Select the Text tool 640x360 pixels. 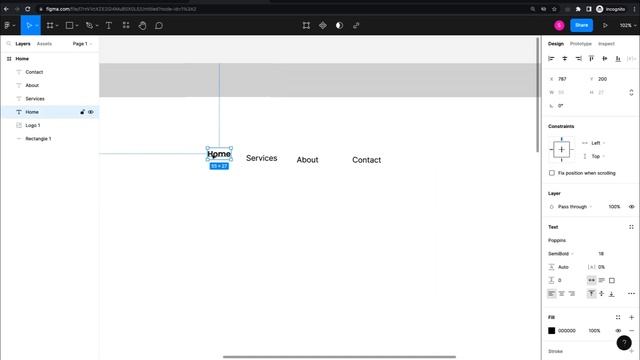[109, 25]
